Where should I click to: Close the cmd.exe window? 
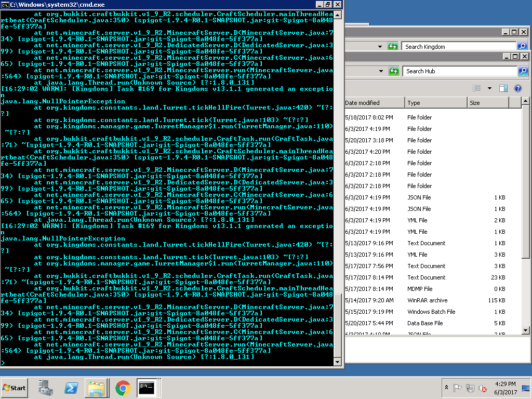tap(337, 4)
